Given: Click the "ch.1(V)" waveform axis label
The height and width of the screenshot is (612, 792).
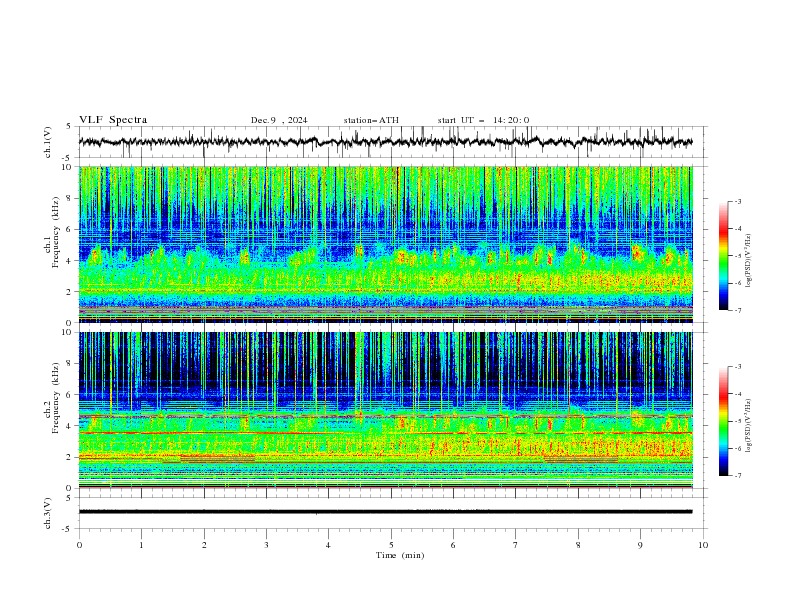Looking at the screenshot, I should [48, 142].
